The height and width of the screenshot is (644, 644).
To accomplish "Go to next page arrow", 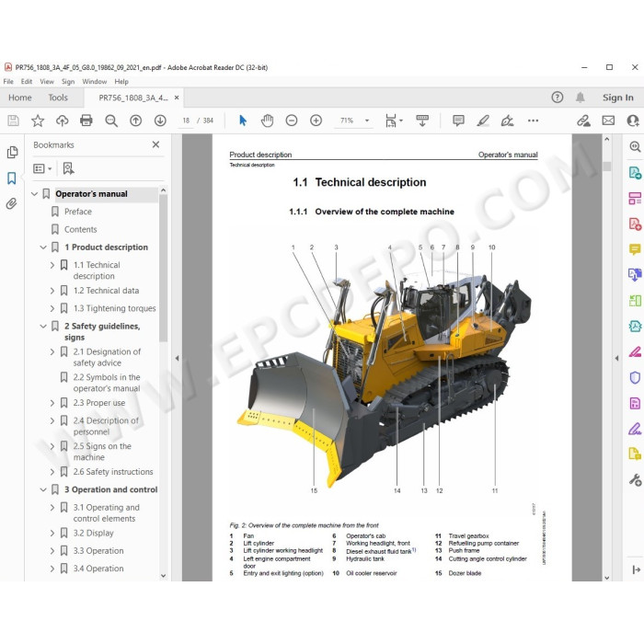I will pyautogui.click(x=160, y=121).
